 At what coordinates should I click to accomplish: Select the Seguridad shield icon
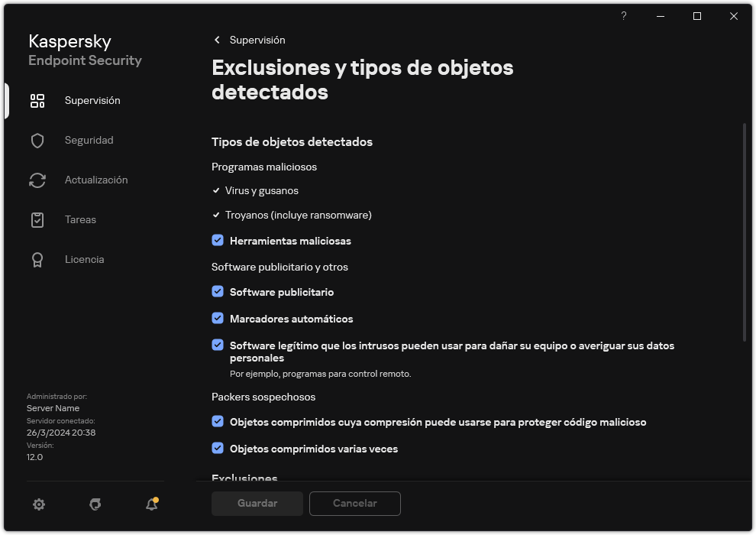click(37, 140)
